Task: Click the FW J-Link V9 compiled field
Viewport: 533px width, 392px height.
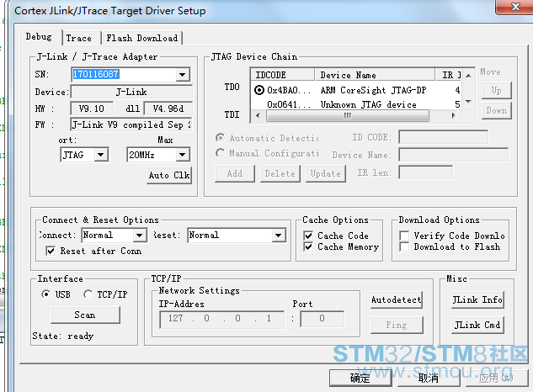Action: [131, 124]
